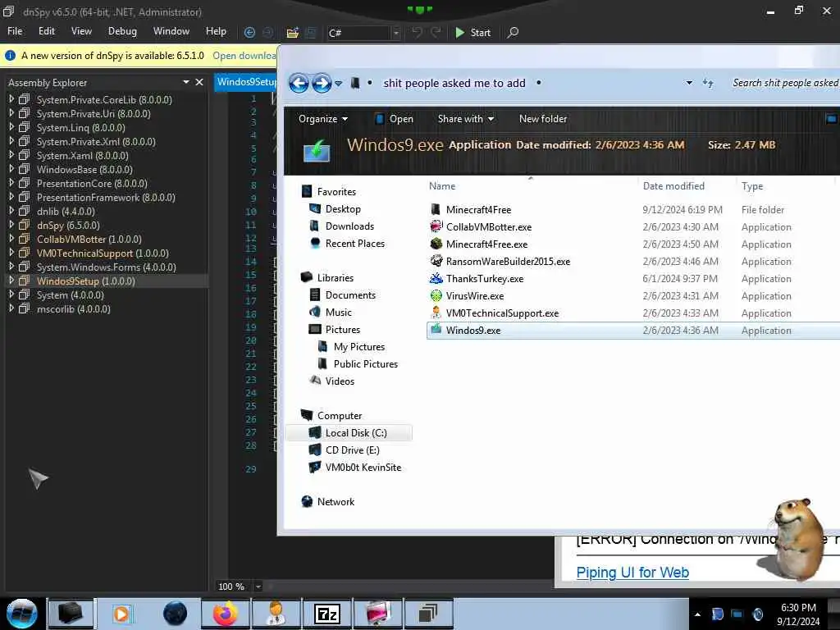Select VM0TechnicalSupport (1.0.0.0) in Assembly Explorer
This screenshot has width=840, height=630.
103,253
